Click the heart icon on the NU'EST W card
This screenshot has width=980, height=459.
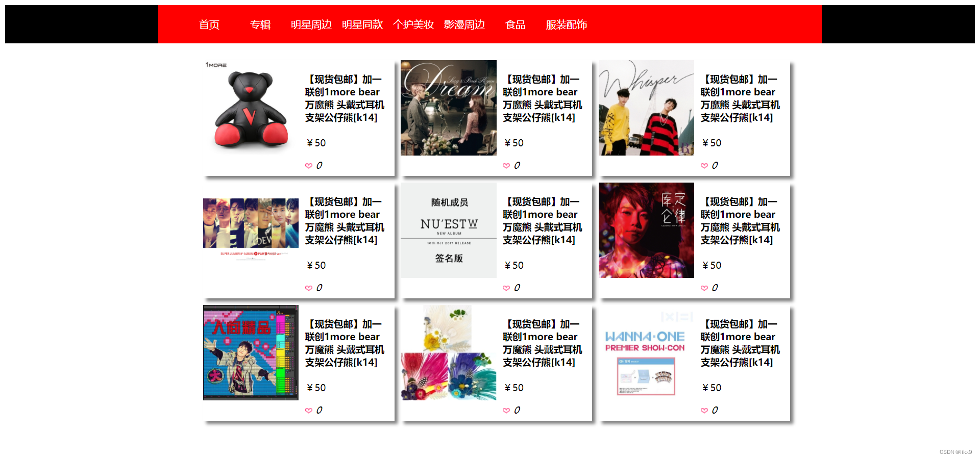click(506, 288)
